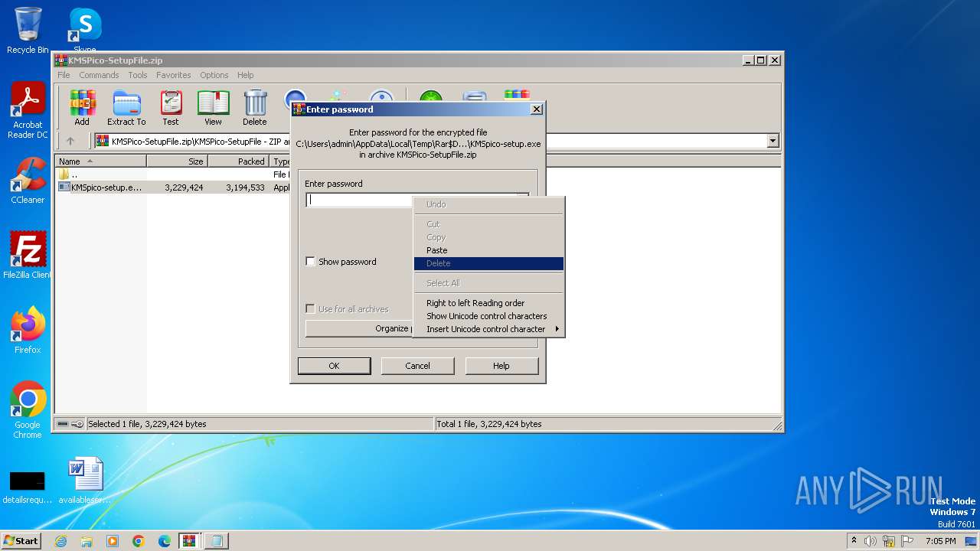Screen dimensions: 980x551
Task: Switch to the WinRAR taskbar button
Action: [x=190, y=541]
